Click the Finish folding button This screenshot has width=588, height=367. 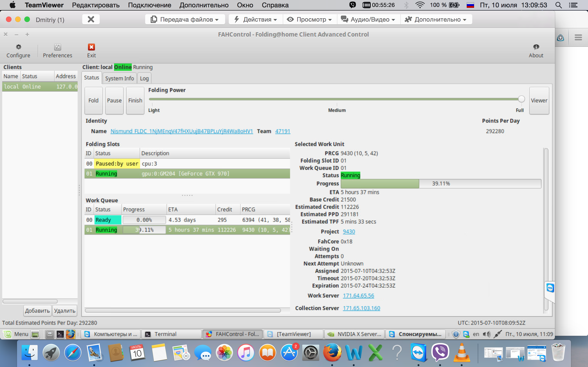pyautogui.click(x=135, y=100)
